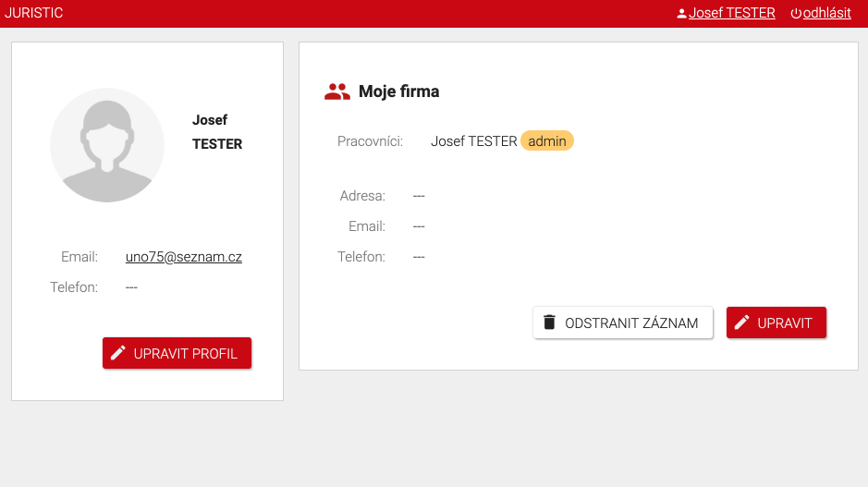The height and width of the screenshot is (487, 868).
Task: Click the pencil icon on company Upravit button
Action: [742, 323]
